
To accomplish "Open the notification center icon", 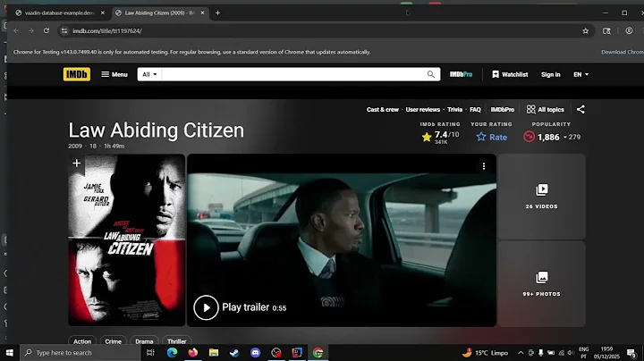I will coord(631,353).
